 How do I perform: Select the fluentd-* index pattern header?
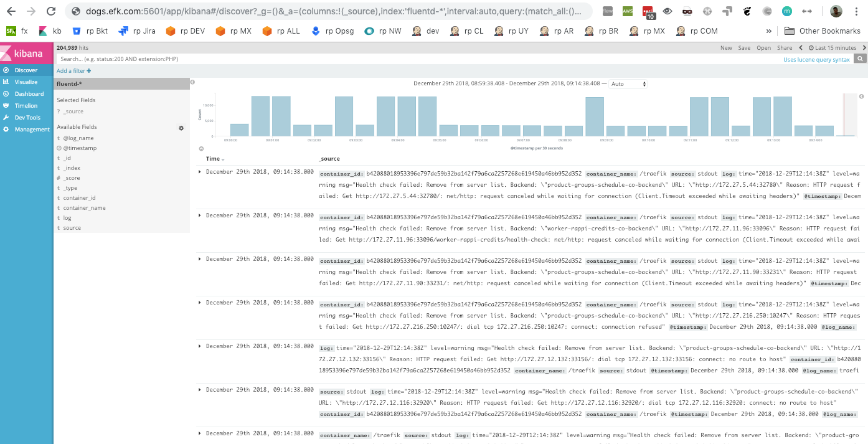(x=121, y=84)
